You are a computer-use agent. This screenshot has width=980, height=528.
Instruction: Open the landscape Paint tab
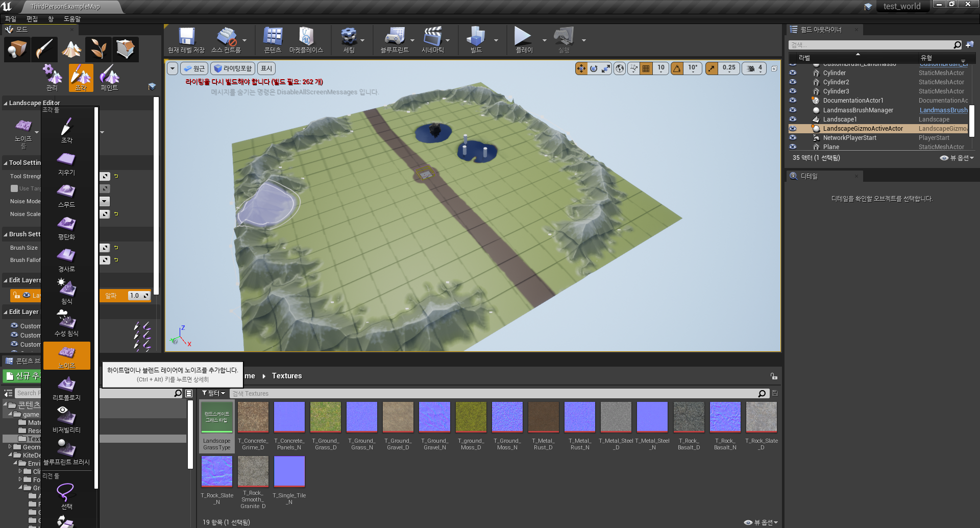(x=110, y=78)
